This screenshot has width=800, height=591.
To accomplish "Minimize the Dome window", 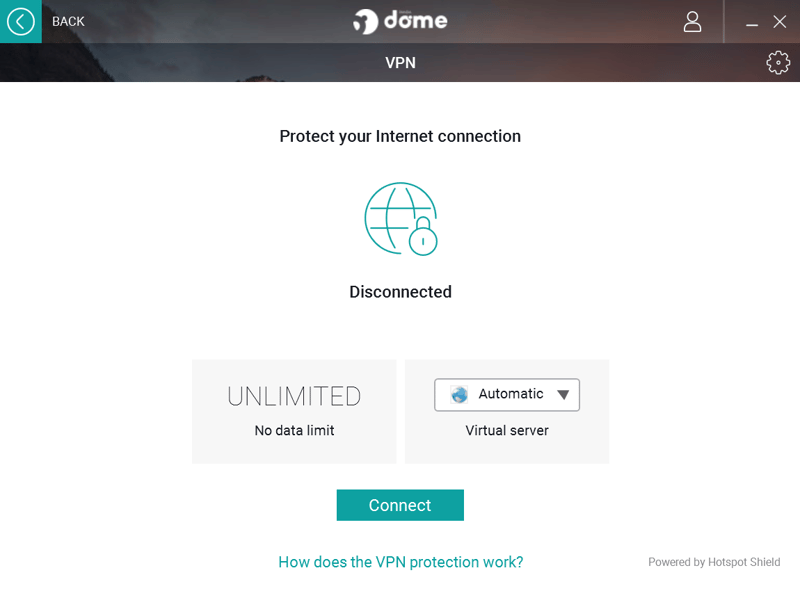I will (752, 22).
